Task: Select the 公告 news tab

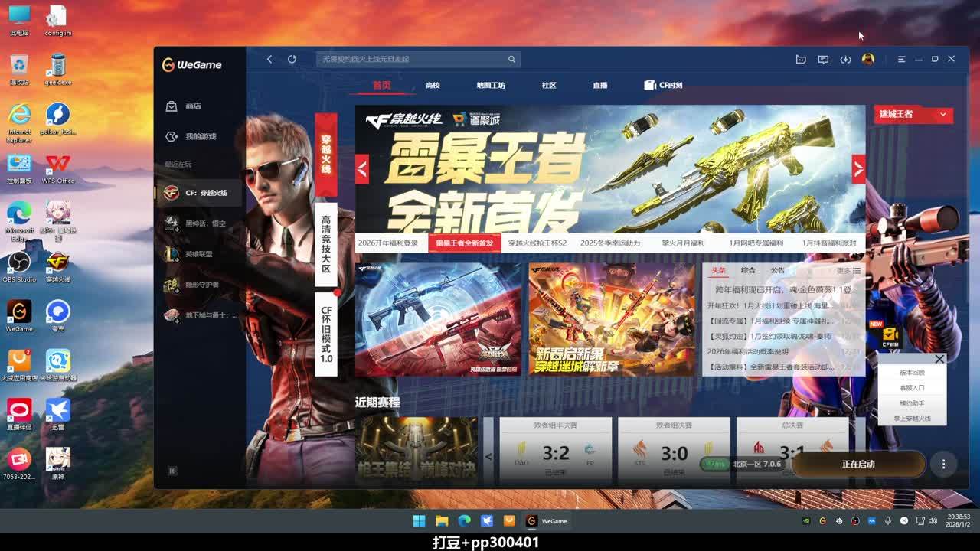Action: (x=777, y=270)
